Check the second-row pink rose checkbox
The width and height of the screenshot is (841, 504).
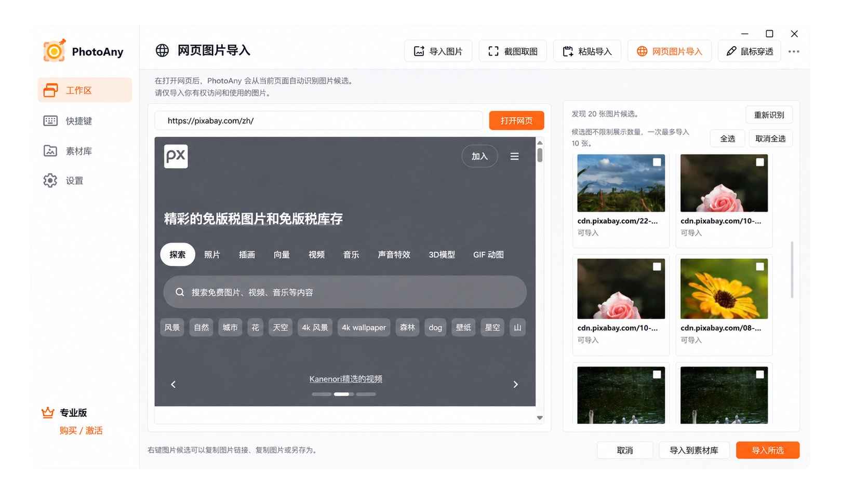657,266
